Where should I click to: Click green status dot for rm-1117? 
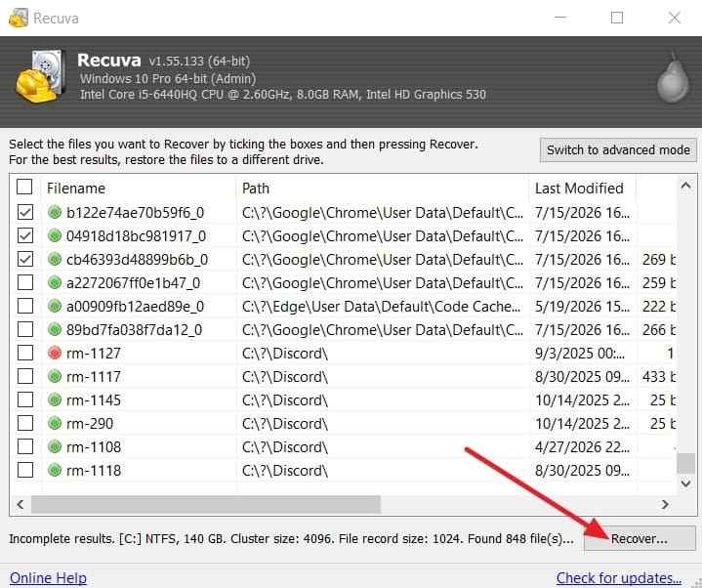(x=55, y=376)
